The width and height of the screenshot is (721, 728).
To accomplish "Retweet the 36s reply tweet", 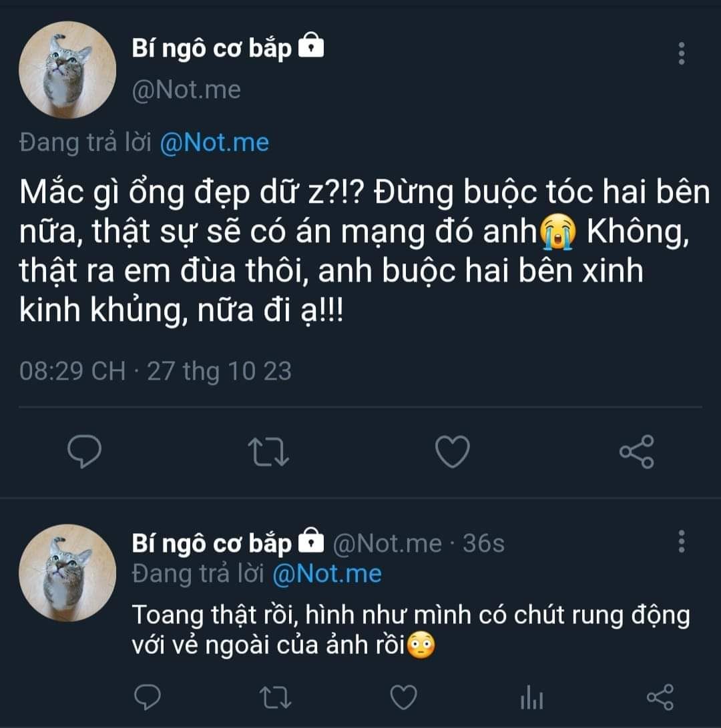I will pyautogui.click(x=274, y=697).
